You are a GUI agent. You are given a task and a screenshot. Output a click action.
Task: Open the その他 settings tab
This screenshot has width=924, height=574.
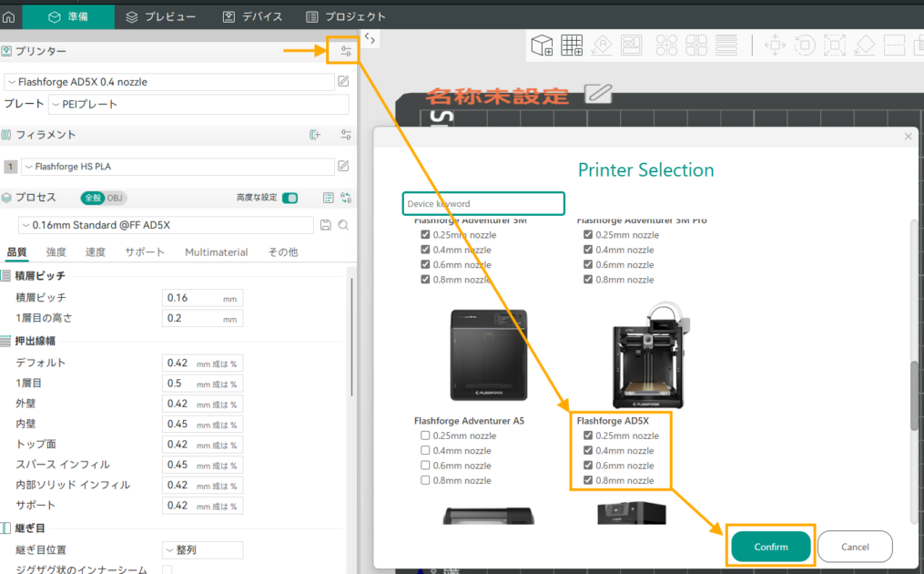(283, 251)
